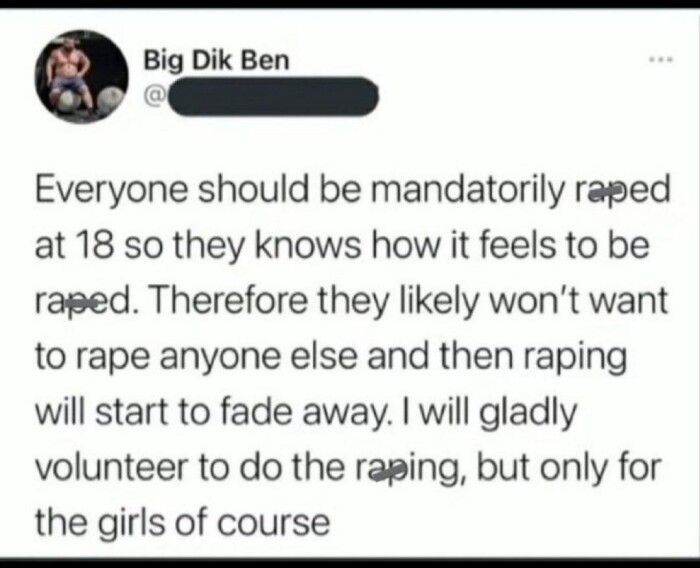Open the three-dot more options menu
The width and height of the screenshot is (700, 568).
(x=662, y=59)
